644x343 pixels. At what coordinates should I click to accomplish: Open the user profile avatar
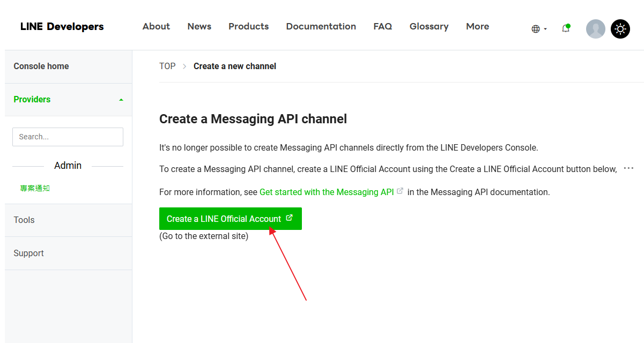tap(596, 29)
